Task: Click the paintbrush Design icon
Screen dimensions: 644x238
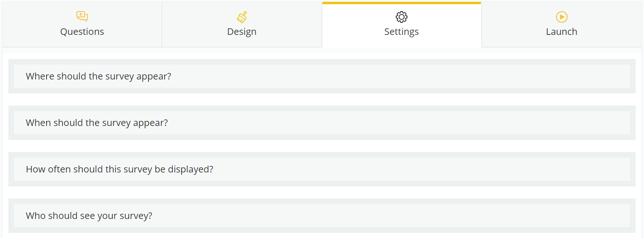Action: pos(242,17)
